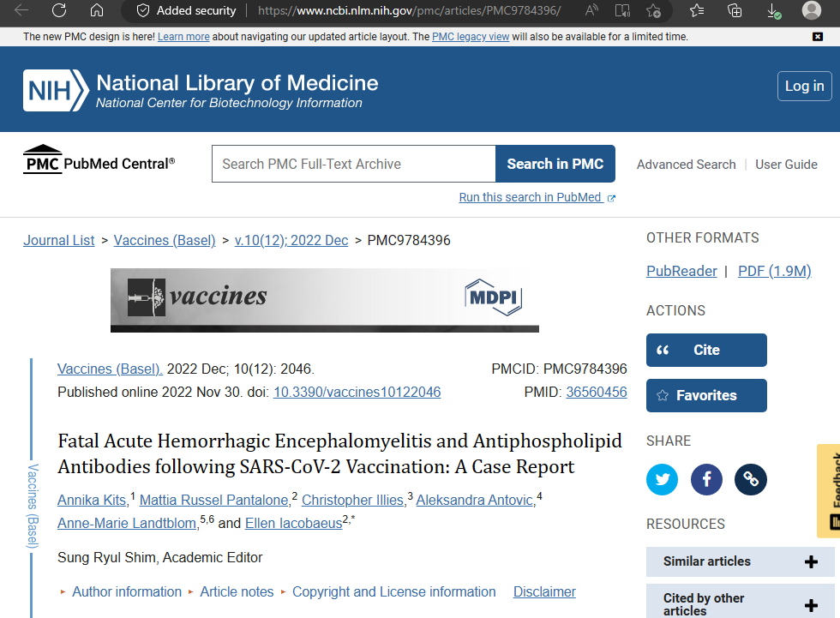This screenshot has width=840, height=618.
Task: Open PMC legacy view link
Action: (x=471, y=37)
